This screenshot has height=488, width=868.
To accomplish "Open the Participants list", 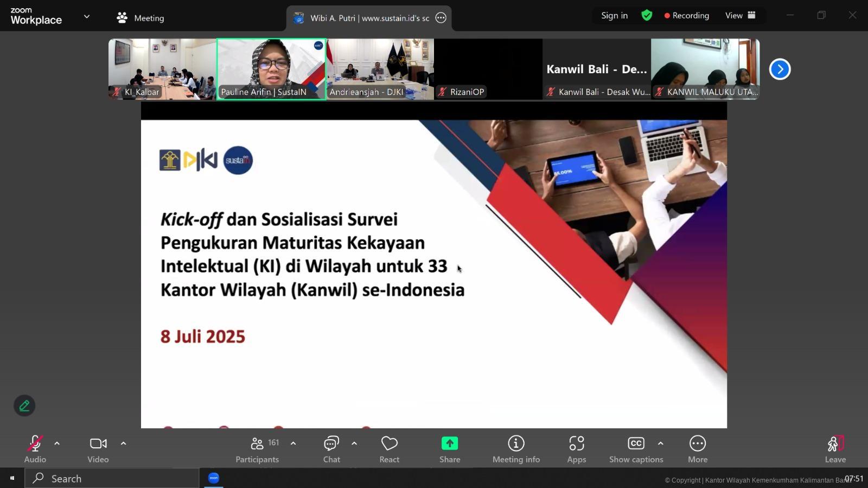I will [x=257, y=449].
